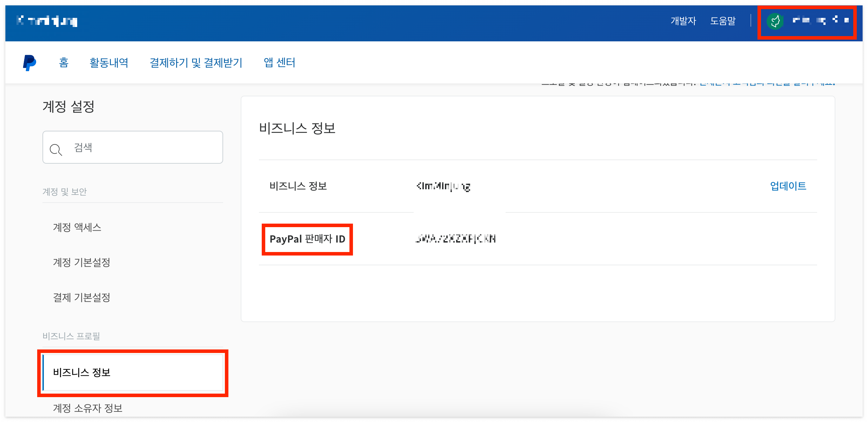Click the blurred merchant ID value
Image resolution: width=868 pixels, height=422 pixels.
(455, 239)
